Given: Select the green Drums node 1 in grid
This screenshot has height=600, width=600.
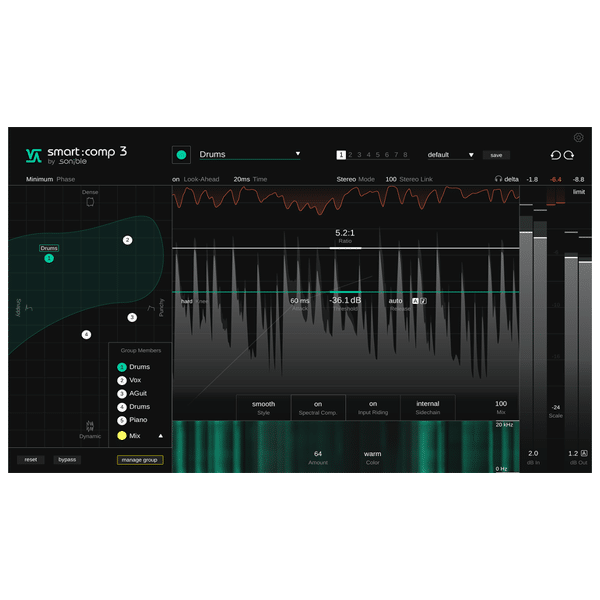Looking at the screenshot, I should (49, 258).
